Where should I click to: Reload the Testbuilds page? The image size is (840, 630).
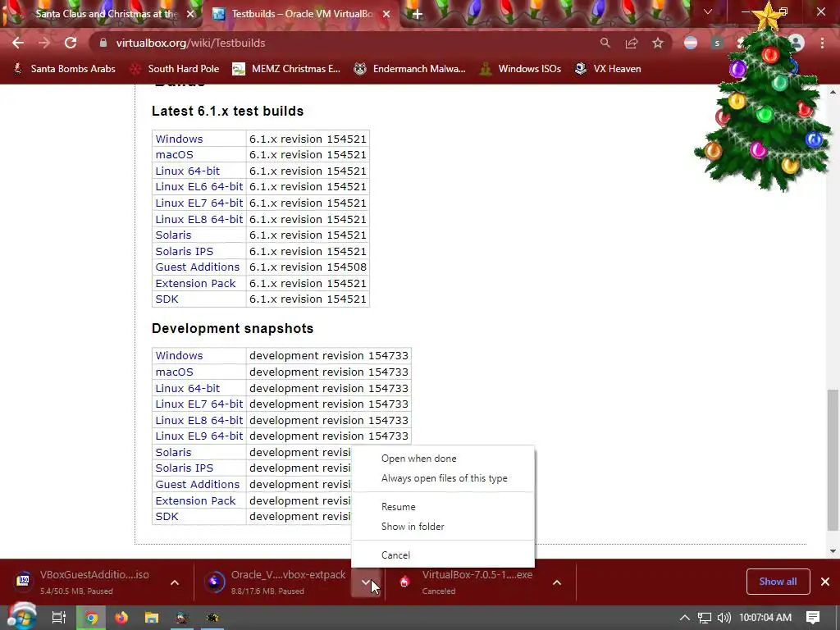click(71, 43)
